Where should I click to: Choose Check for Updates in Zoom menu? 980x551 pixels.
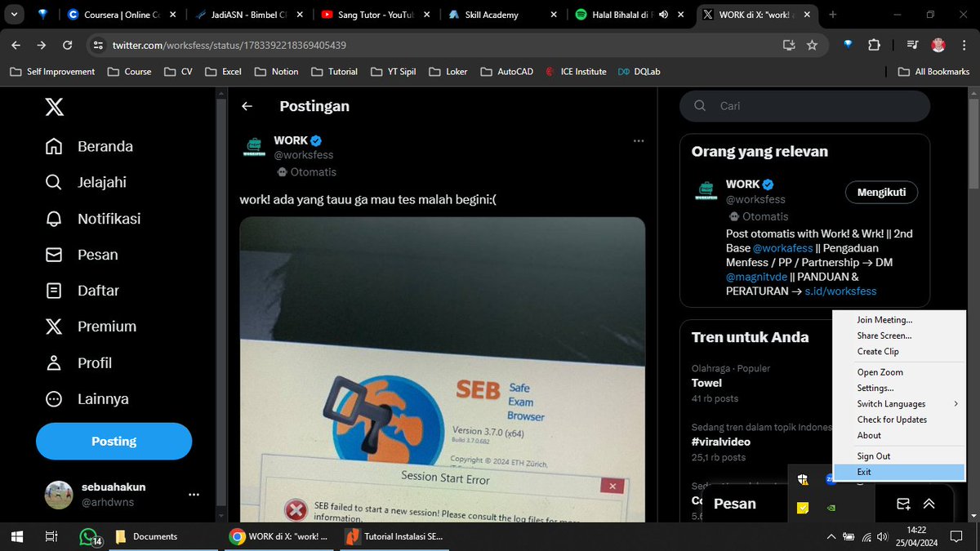tap(898, 420)
